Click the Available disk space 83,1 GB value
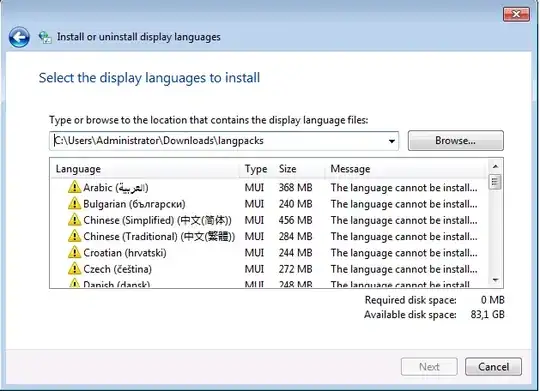Viewport: 540px width, 391px height. pos(487,314)
